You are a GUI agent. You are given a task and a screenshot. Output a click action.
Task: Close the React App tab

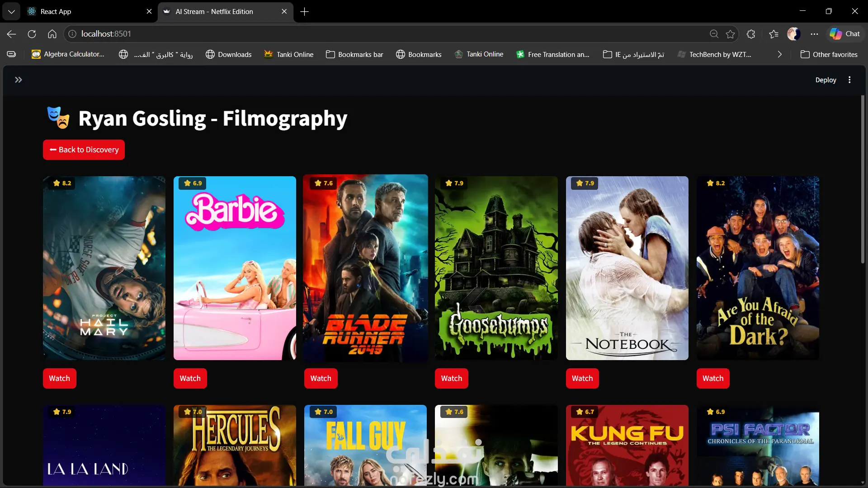click(x=149, y=11)
